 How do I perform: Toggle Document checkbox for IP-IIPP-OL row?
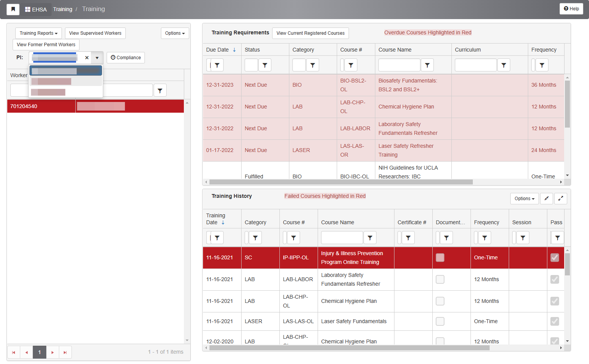[x=440, y=257]
